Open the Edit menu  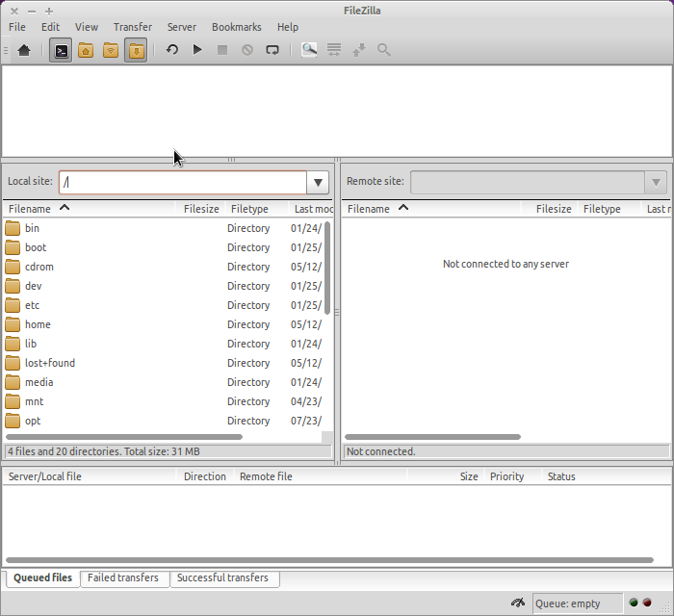pyautogui.click(x=50, y=27)
